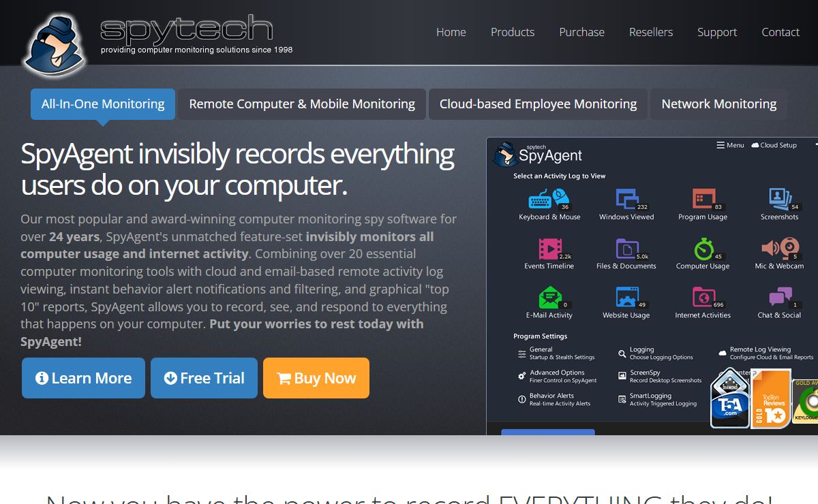Open the Products navigation menu item
This screenshot has height=504, width=818.
pyautogui.click(x=513, y=32)
